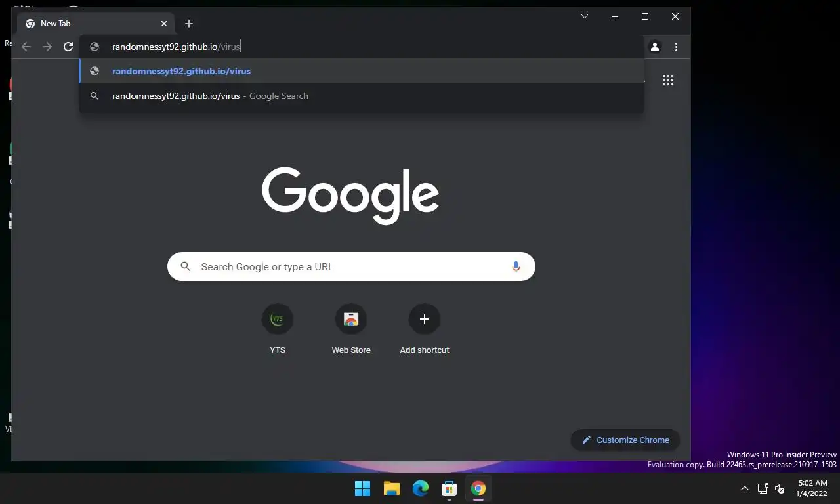
Task: Click the address bar URL text
Action: pos(177,47)
